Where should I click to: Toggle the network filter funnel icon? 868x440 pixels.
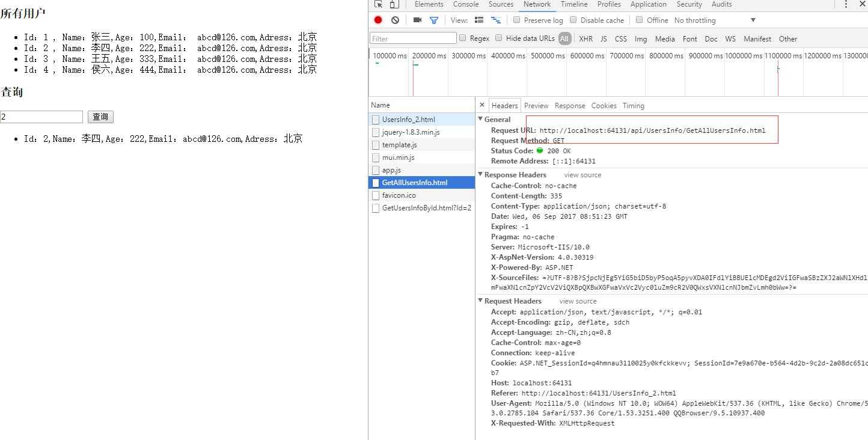pyautogui.click(x=434, y=20)
